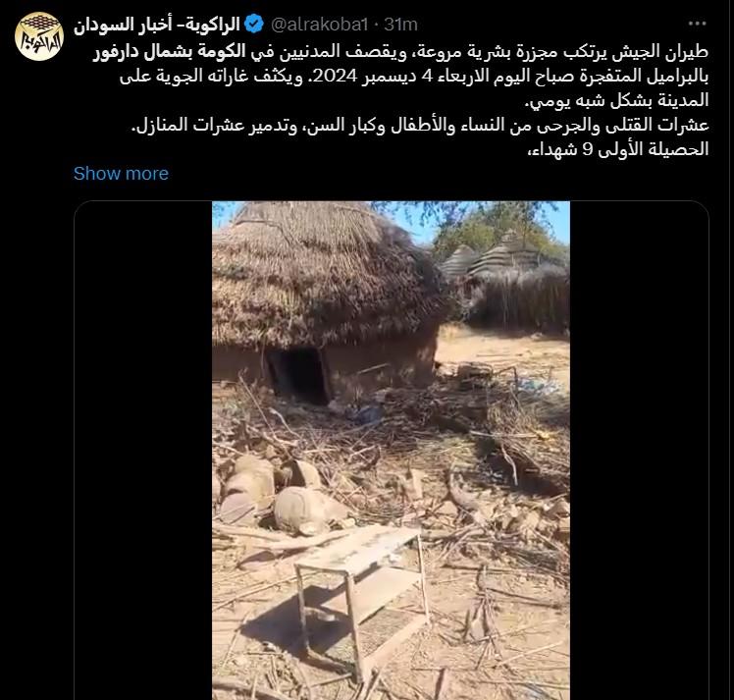Click the @alrakoba1 handle
The width and height of the screenshot is (734, 700).
(320, 24)
